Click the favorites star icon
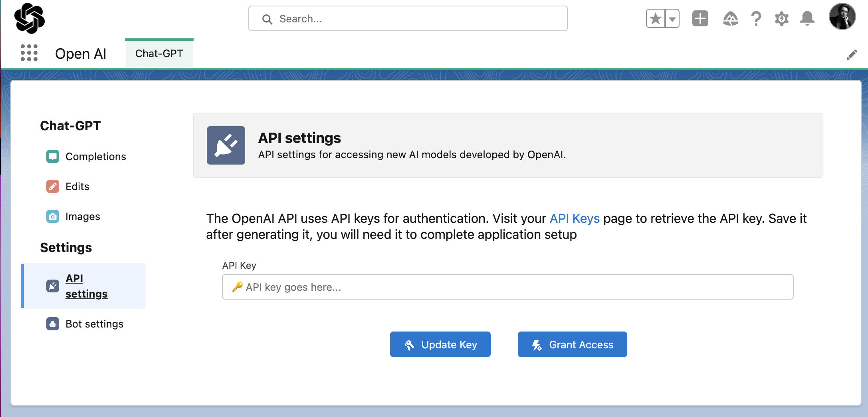 click(656, 19)
